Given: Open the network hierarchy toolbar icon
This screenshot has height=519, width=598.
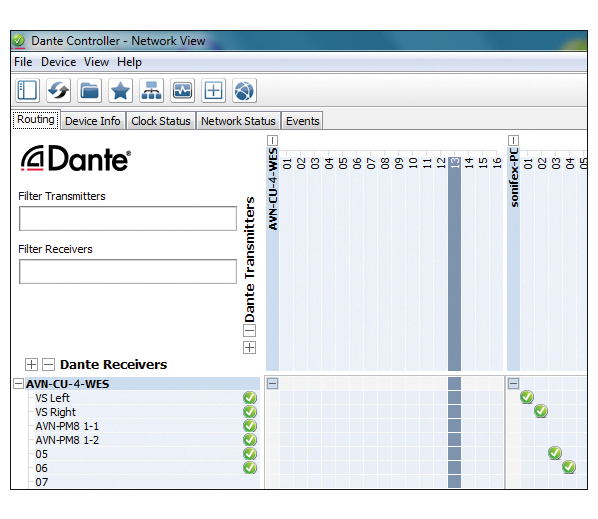Looking at the screenshot, I should pyautogui.click(x=151, y=91).
